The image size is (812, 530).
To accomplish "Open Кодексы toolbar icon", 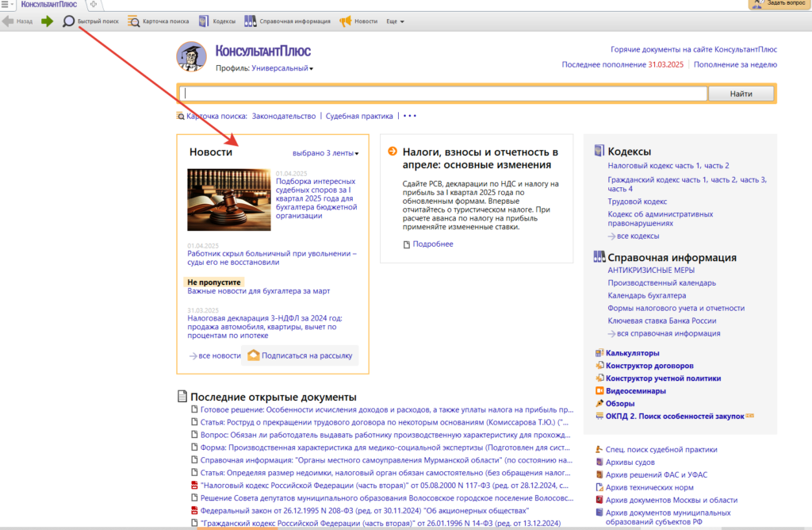I will click(204, 21).
